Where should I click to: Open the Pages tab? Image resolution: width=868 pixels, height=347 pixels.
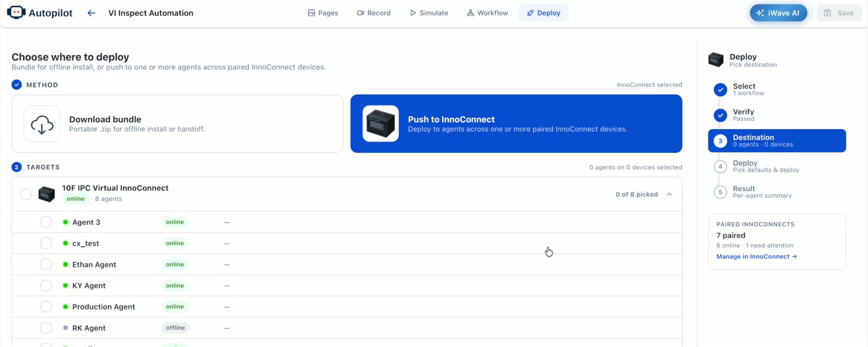tap(323, 13)
